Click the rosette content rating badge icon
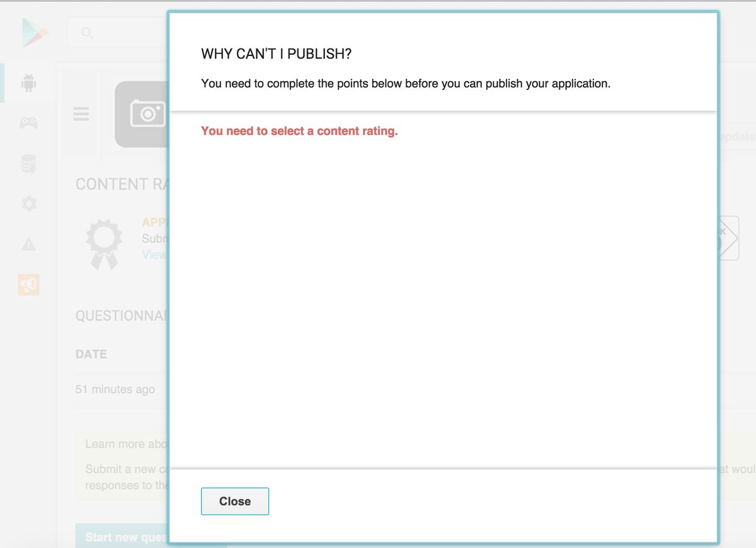The width and height of the screenshot is (756, 548). point(104,244)
